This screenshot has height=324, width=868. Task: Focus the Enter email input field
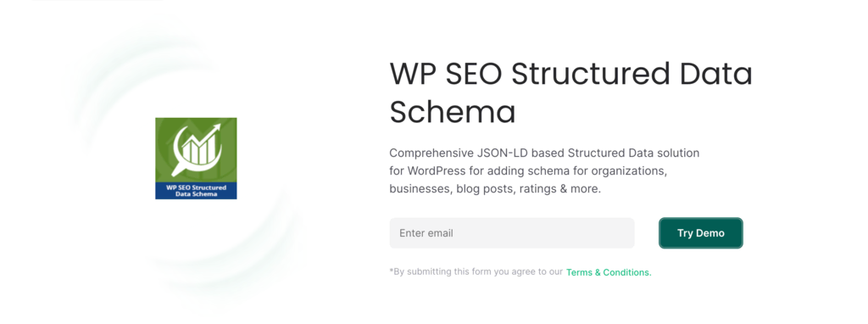[x=512, y=233]
